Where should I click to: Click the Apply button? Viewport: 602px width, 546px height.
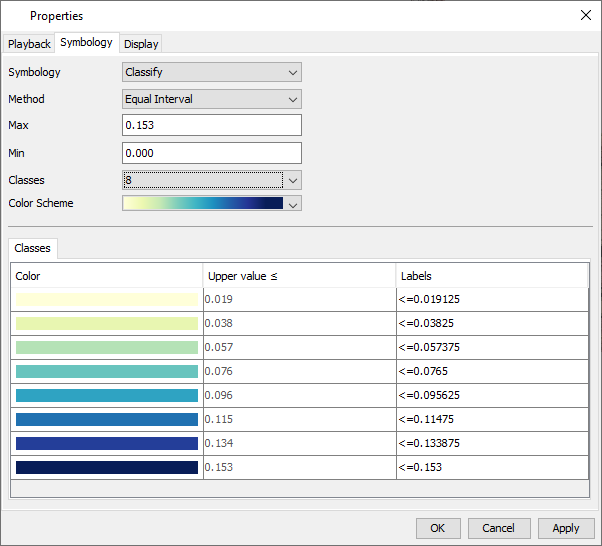(565, 528)
